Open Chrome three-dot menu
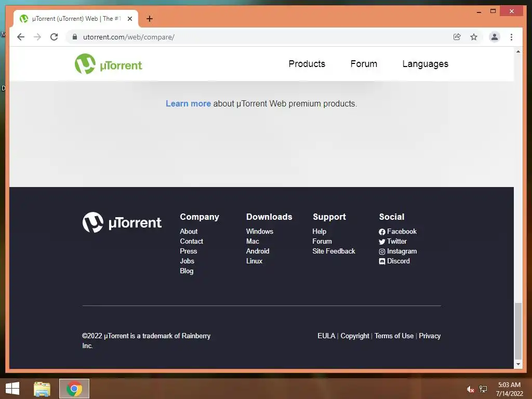The image size is (532, 399). (511, 37)
